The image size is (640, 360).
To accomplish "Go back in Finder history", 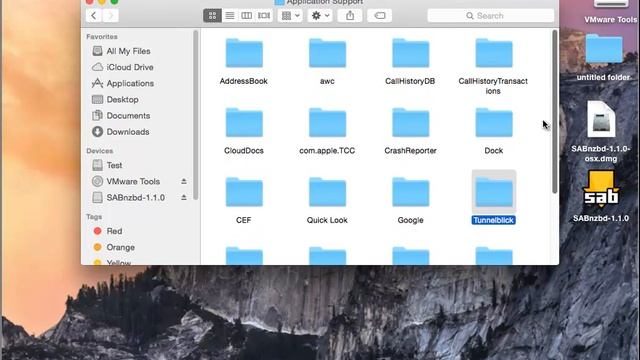I will point(94,16).
